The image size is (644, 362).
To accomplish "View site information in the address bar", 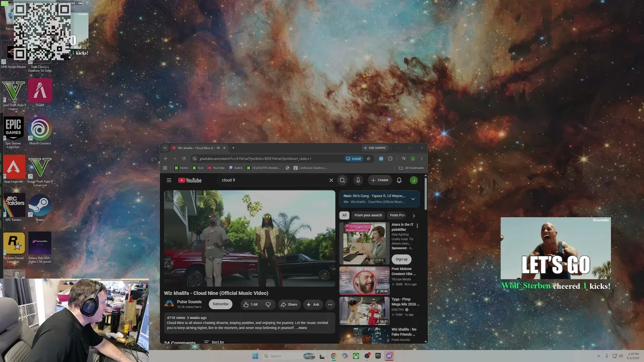I will tap(194, 159).
